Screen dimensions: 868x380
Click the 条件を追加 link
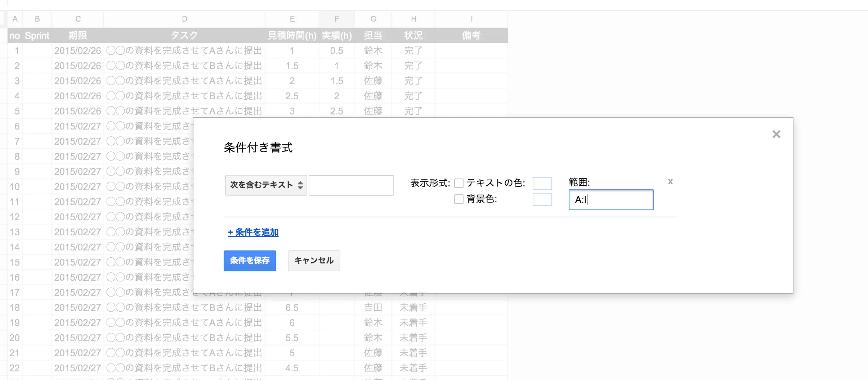pyautogui.click(x=253, y=232)
